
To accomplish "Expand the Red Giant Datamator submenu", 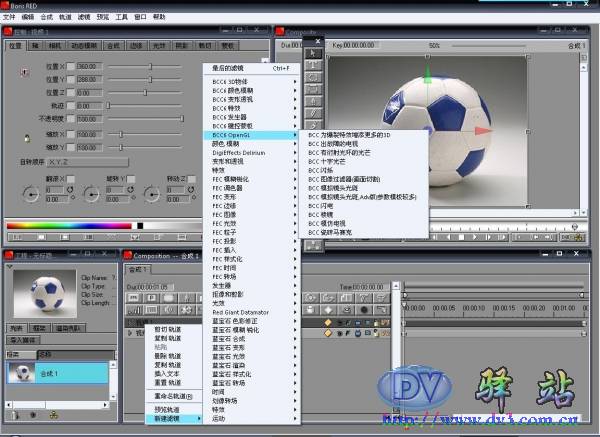I will click(252, 312).
